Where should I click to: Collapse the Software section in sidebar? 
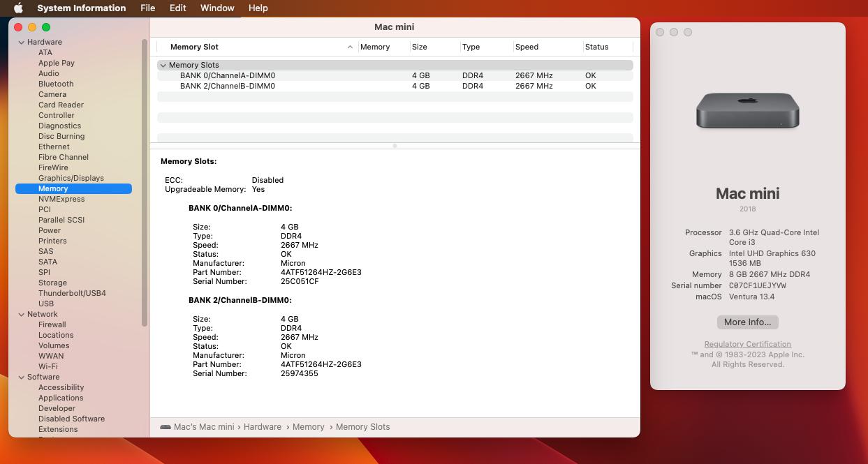22,377
